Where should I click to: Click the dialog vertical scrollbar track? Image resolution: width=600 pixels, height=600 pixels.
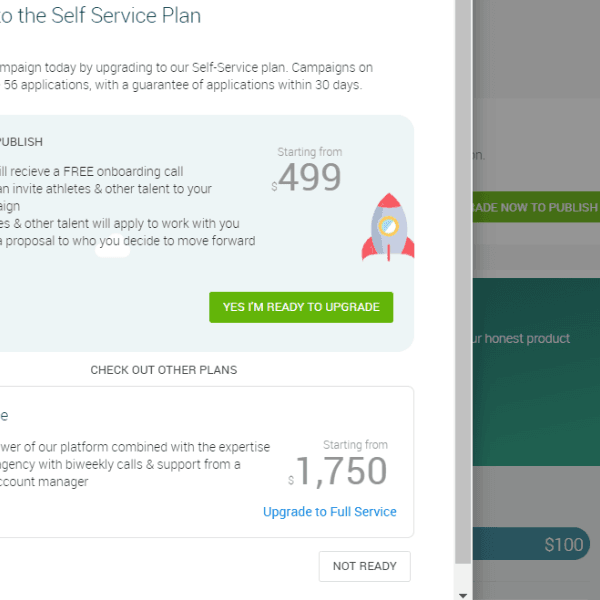click(463, 300)
